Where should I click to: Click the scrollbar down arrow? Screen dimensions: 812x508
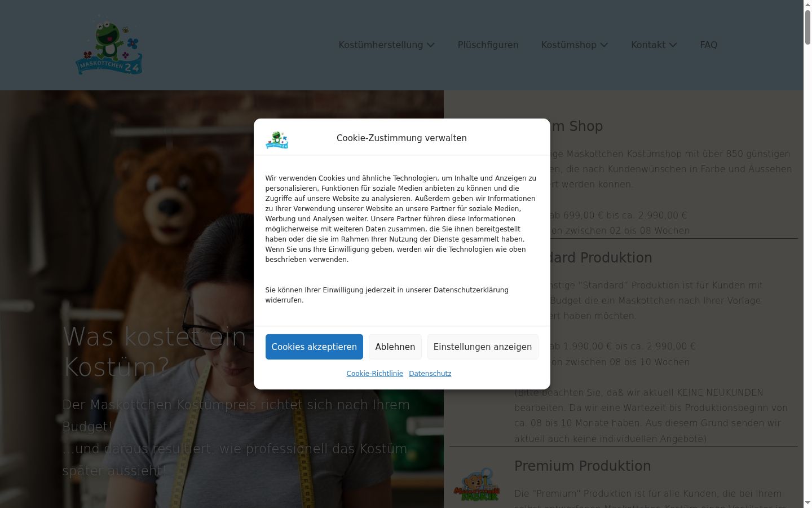(807, 503)
